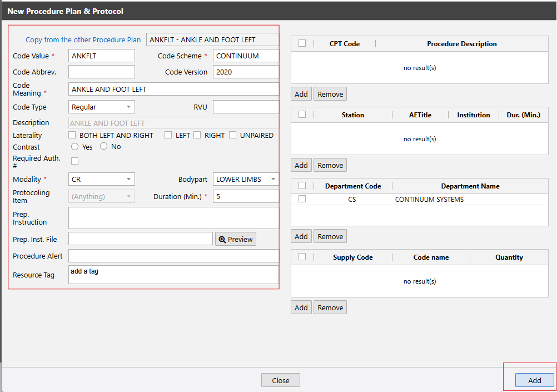Remove the selected station

(330, 165)
